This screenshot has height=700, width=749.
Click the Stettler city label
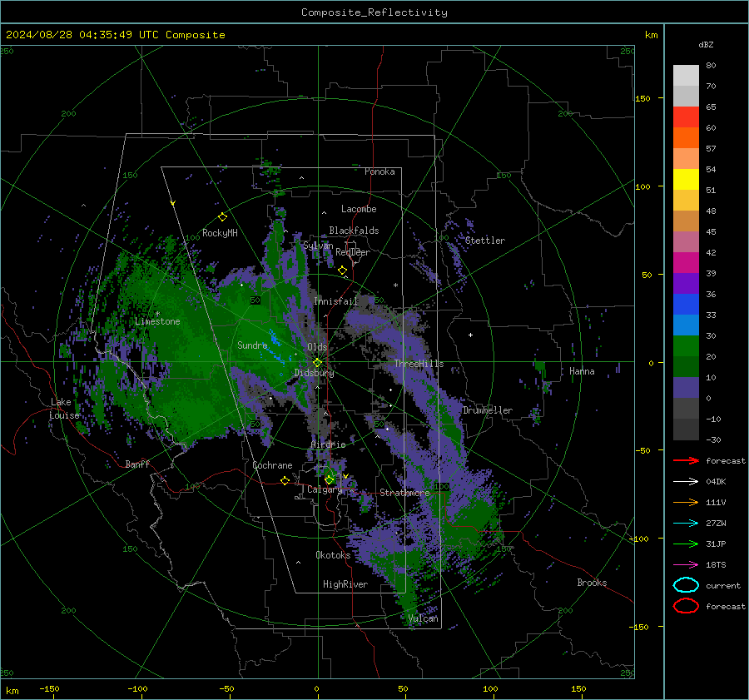(x=485, y=241)
